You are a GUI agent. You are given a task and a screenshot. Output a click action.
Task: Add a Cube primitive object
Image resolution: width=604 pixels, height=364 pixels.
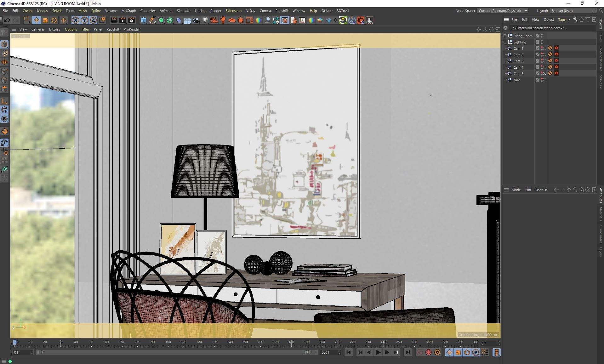click(x=144, y=20)
